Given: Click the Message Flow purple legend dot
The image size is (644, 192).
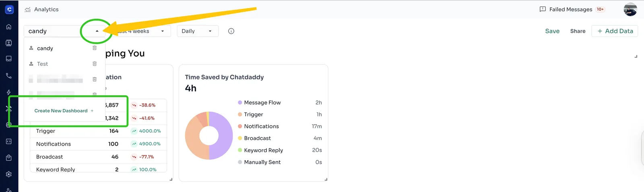Looking at the screenshot, I should tap(240, 102).
